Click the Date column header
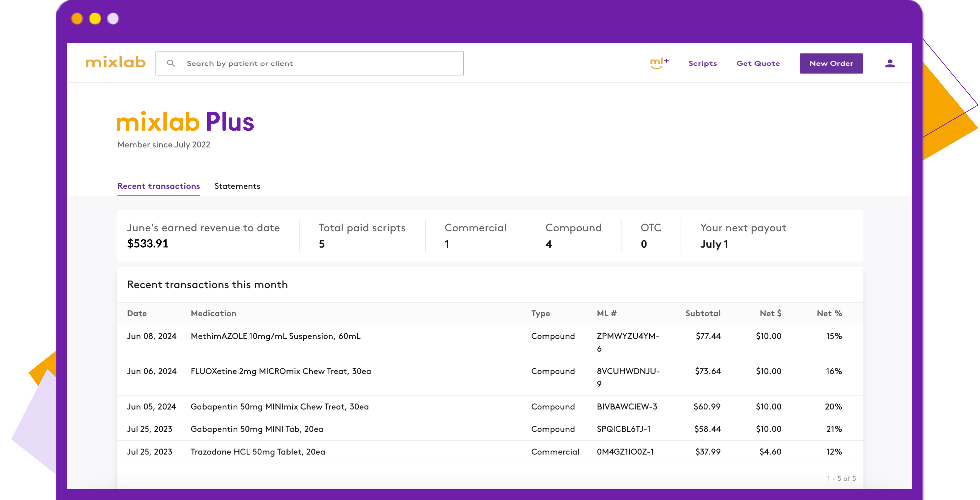Image resolution: width=980 pixels, height=500 pixels. click(x=136, y=313)
